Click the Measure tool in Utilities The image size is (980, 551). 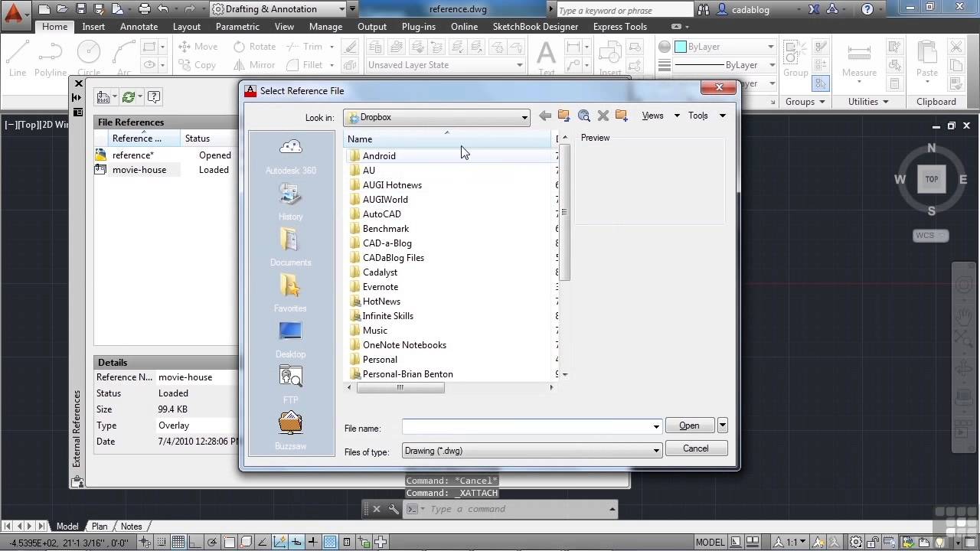pyautogui.click(x=859, y=58)
